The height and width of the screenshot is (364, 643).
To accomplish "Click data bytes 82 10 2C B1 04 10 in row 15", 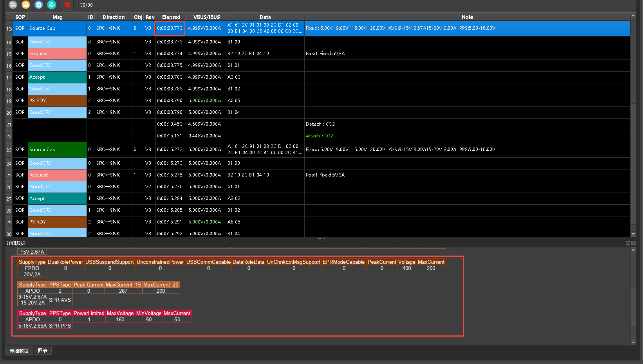I will pos(248,54).
